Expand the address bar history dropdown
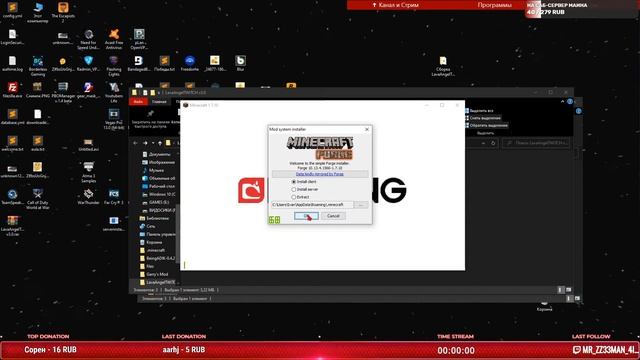Screen dimensions: 640x360 pyautogui.click(x=483, y=143)
